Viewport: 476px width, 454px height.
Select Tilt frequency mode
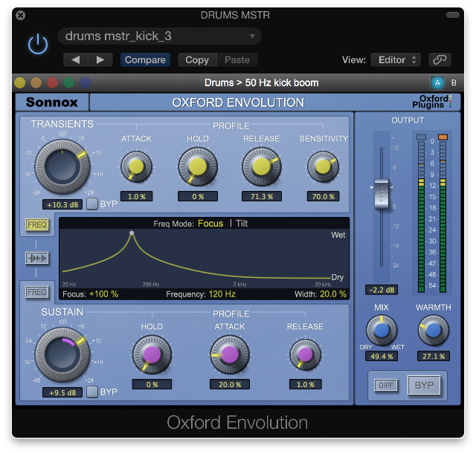tap(242, 224)
